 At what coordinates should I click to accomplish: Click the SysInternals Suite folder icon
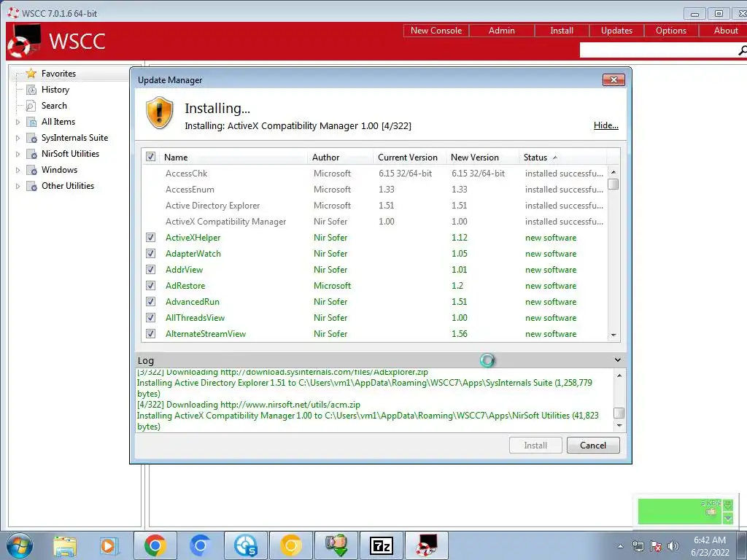(31, 138)
